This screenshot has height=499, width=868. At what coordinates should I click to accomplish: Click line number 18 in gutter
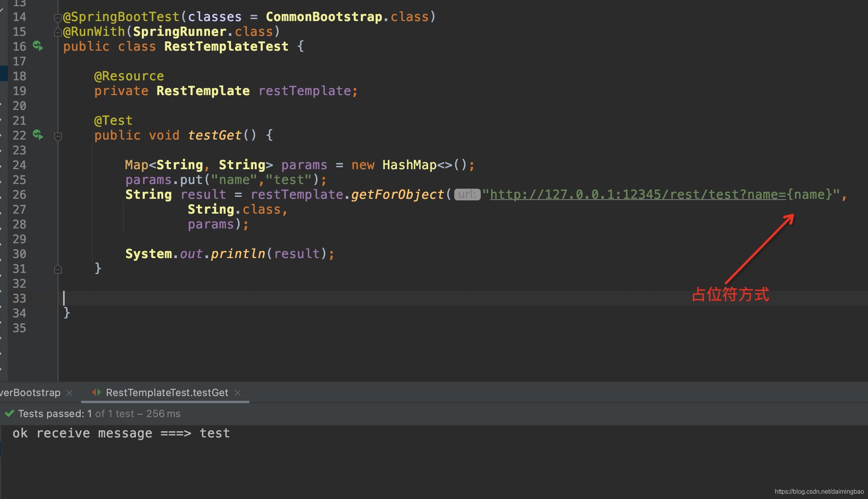point(19,76)
